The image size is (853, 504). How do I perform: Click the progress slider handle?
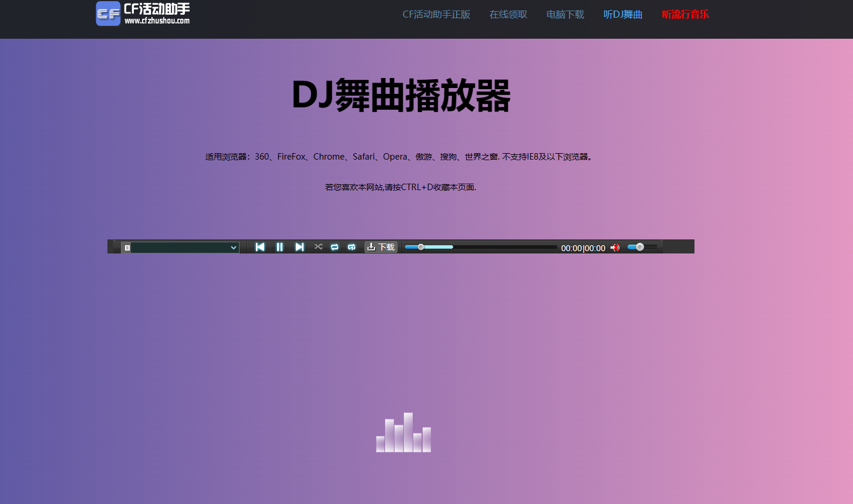tap(421, 247)
